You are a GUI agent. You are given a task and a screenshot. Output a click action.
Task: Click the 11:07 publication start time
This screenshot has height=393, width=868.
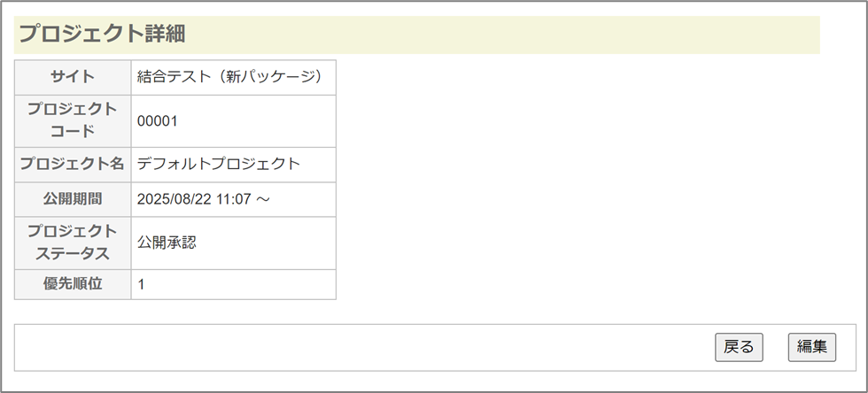(236, 199)
